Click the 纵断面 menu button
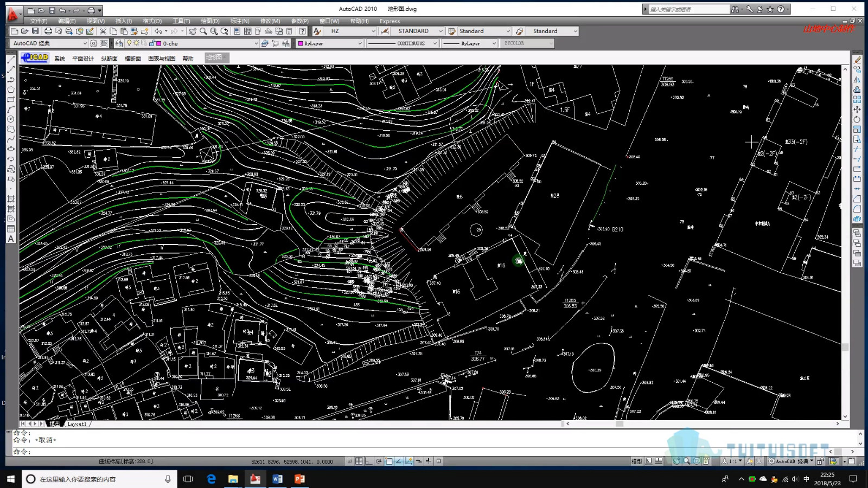This screenshot has height=488, width=868. point(109,59)
